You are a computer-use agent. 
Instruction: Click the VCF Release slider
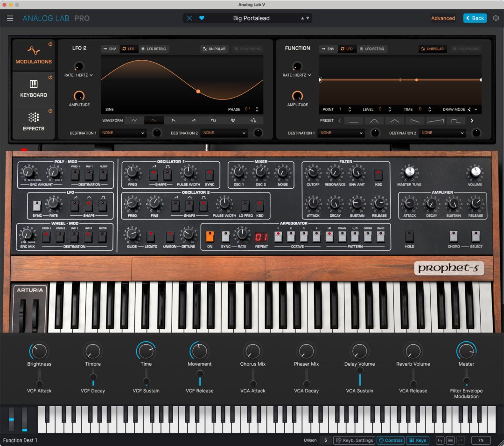(x=200, y=377)
